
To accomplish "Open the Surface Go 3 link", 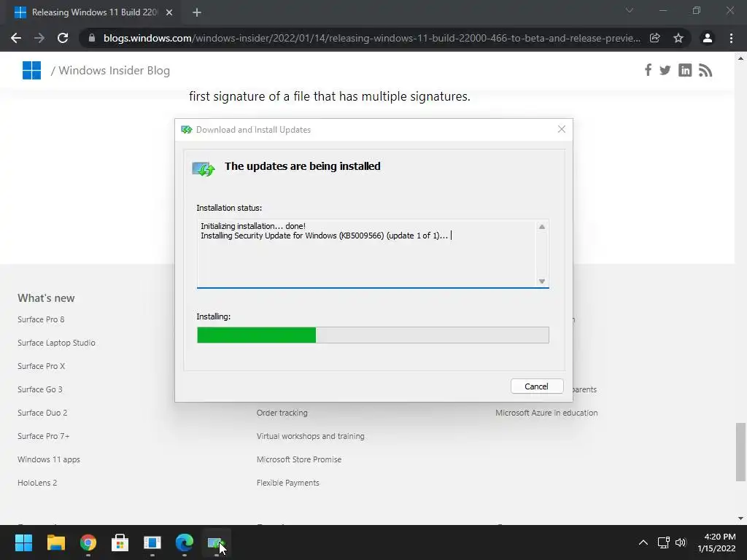I will (x=40, y=389).
